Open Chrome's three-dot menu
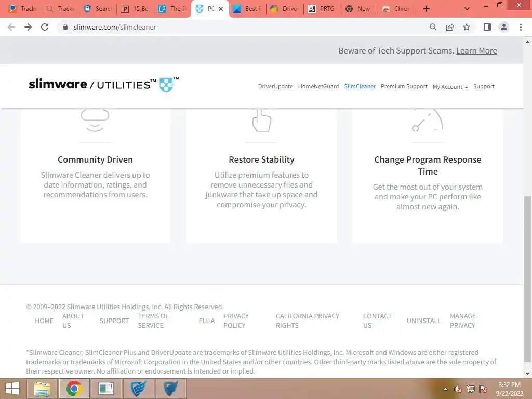Viewport: 532px width, 399px height. [x=521, y=27]
